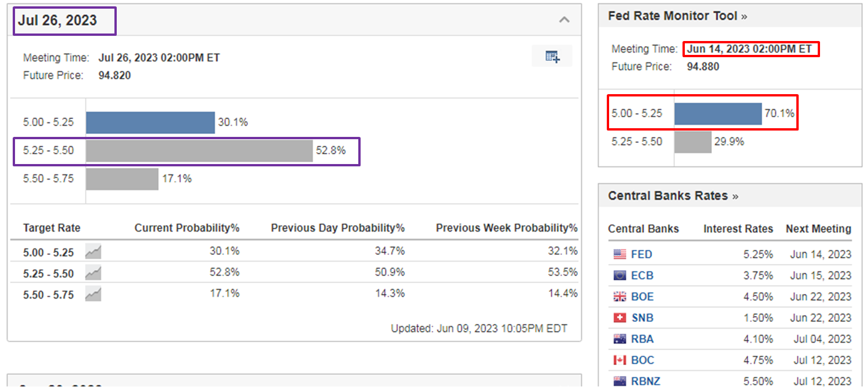Open the FED central bank link
Image resolution: width=868 pixels, height=387 pixels.
641,254
